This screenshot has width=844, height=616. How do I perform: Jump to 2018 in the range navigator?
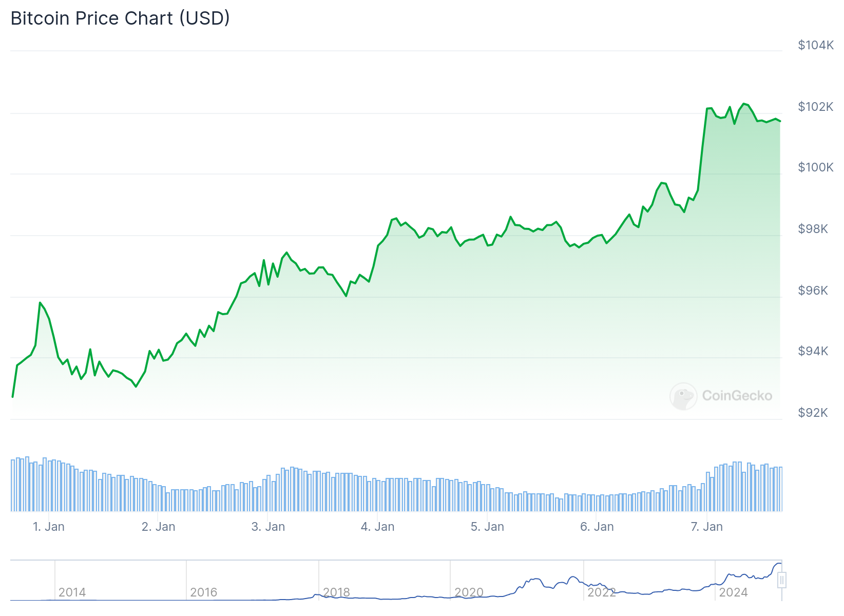point(336,592)
